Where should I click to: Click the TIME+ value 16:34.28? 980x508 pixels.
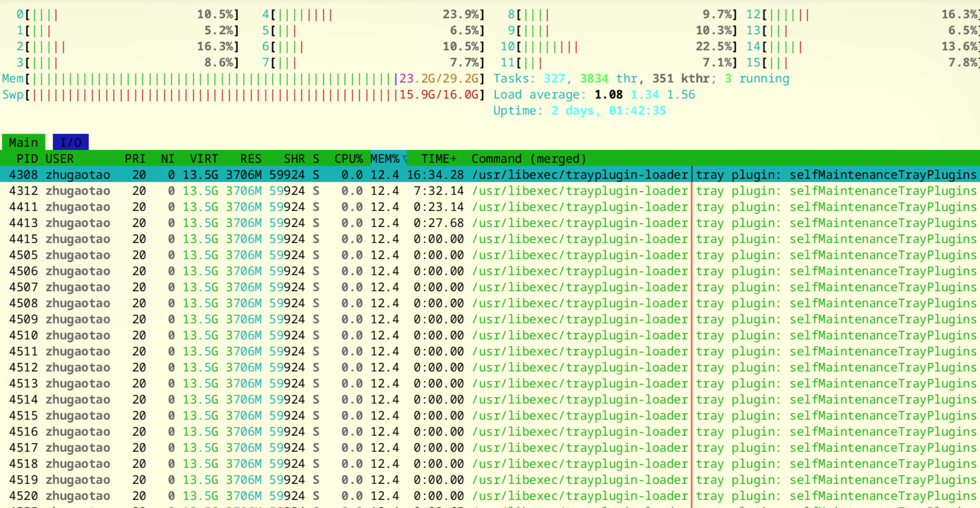coord(435,175)
